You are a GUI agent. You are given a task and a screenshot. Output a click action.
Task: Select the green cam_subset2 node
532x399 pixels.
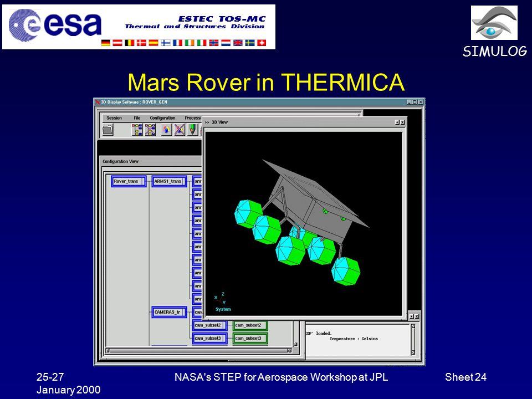pos(250,325)
